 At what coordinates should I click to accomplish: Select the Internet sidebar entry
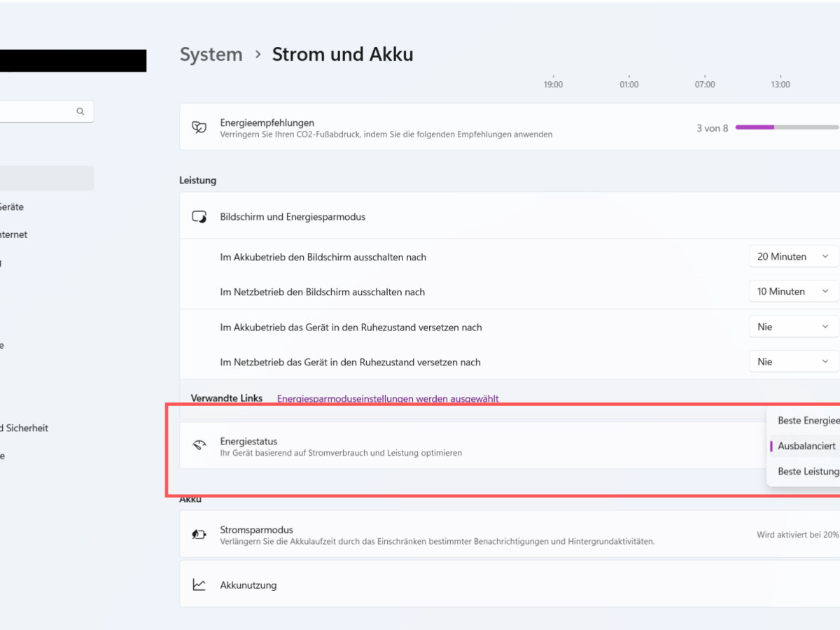(13, 234)
